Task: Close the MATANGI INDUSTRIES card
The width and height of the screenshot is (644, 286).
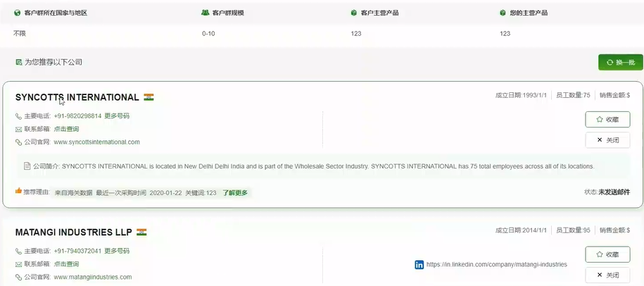Action: (x=607, y=275)
